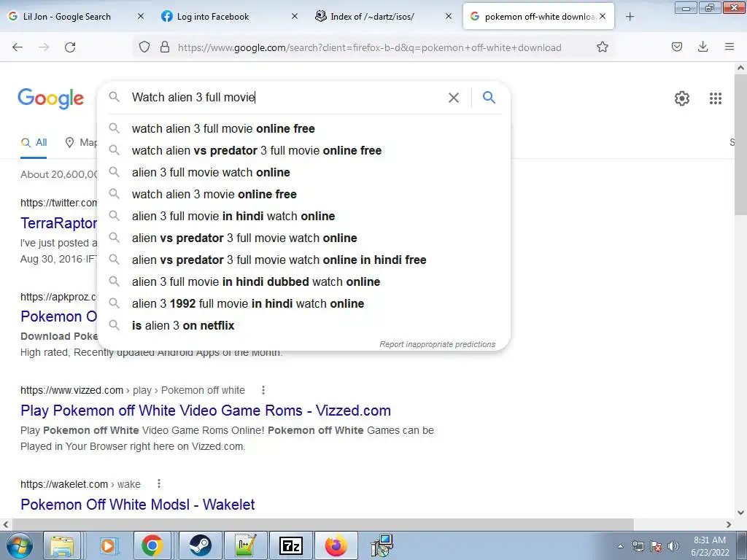
Task: Open the three-dot menu for vizzed.com result
Action: coord(263,391)
